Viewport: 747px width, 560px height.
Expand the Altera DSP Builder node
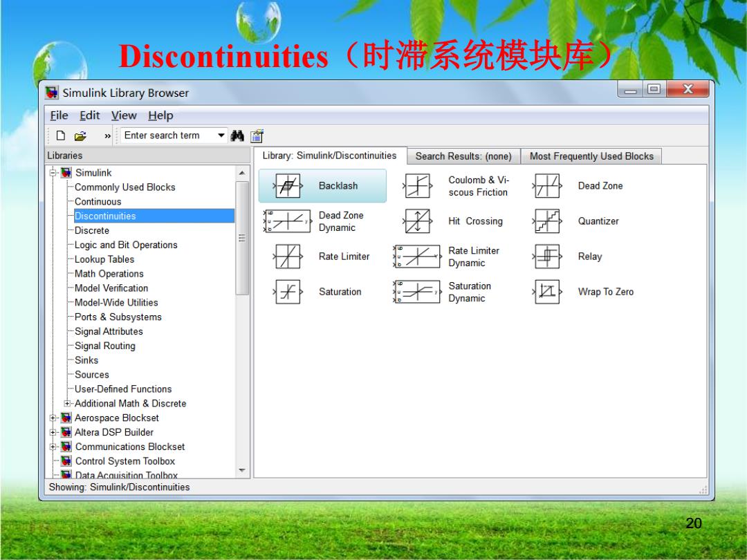tap(53, 432)
